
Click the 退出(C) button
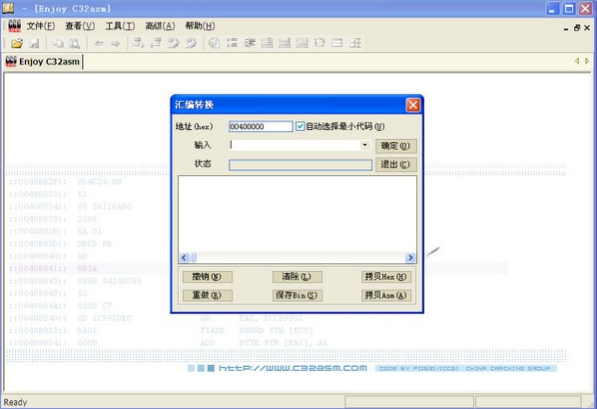(396, 165)
